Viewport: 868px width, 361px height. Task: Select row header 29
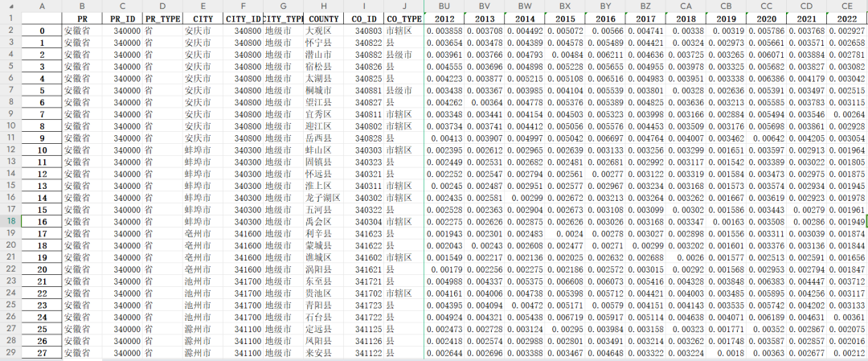click(x=11, y=352)
